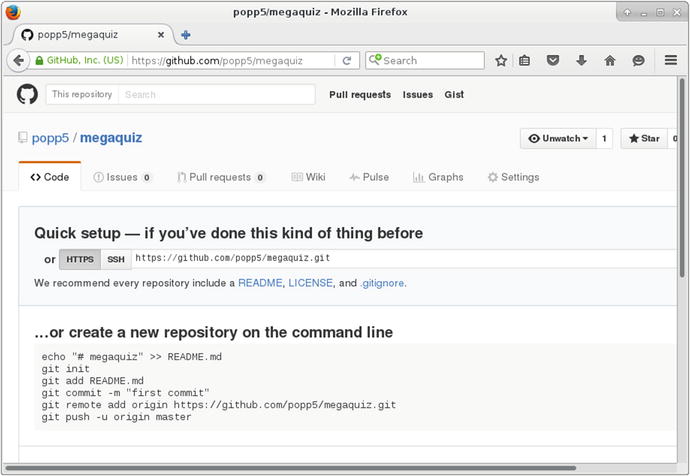Switch clone URL to SSH
The image size is (690, 476).
pos(116,259)
